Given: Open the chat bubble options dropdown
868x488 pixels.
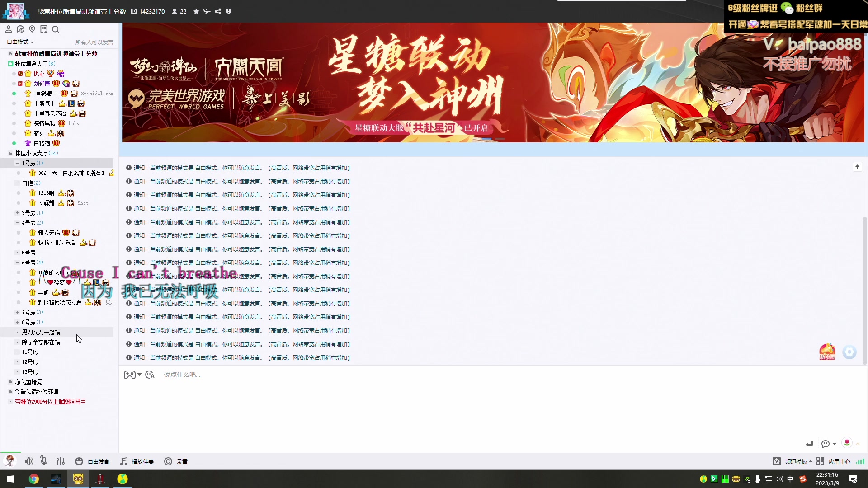Looking at the screenshot, I should coord(828,444).
